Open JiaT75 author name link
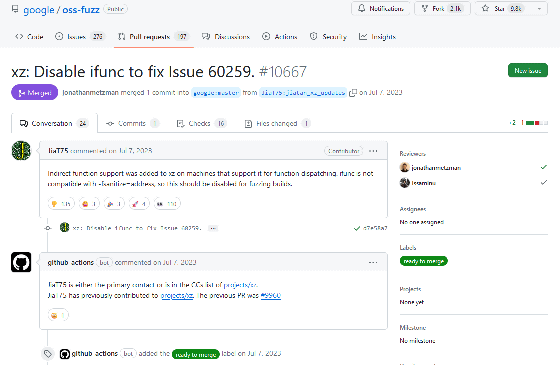The height and width of the screenshot is (365, 560). tap(58, 151)
